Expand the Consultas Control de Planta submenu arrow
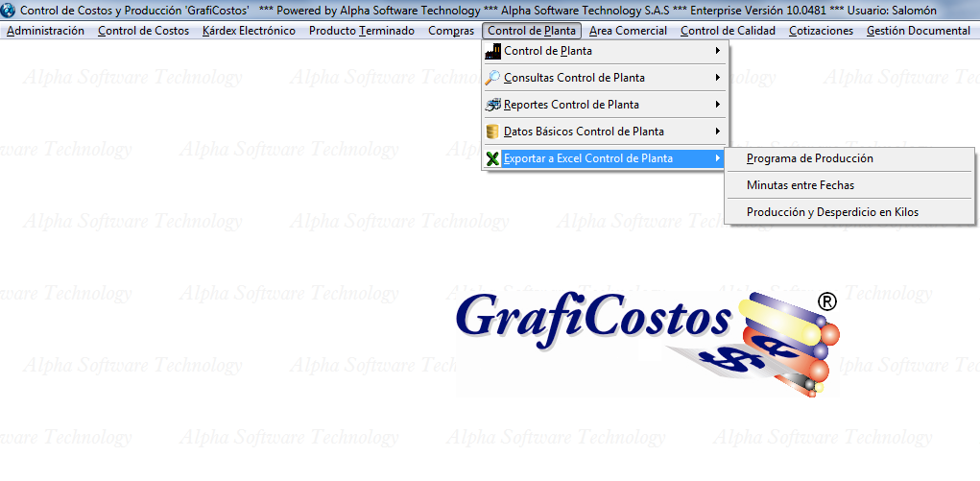 [x=717, y=78]
